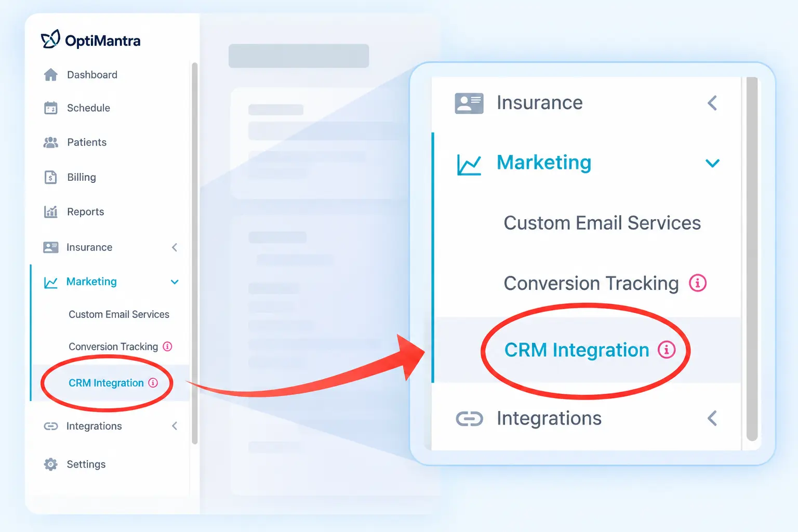The height and width of the screenshot is (532, 798).
Task: Expand Integrations chevron in zoomed panel
Action: click(x=712, y=418)
